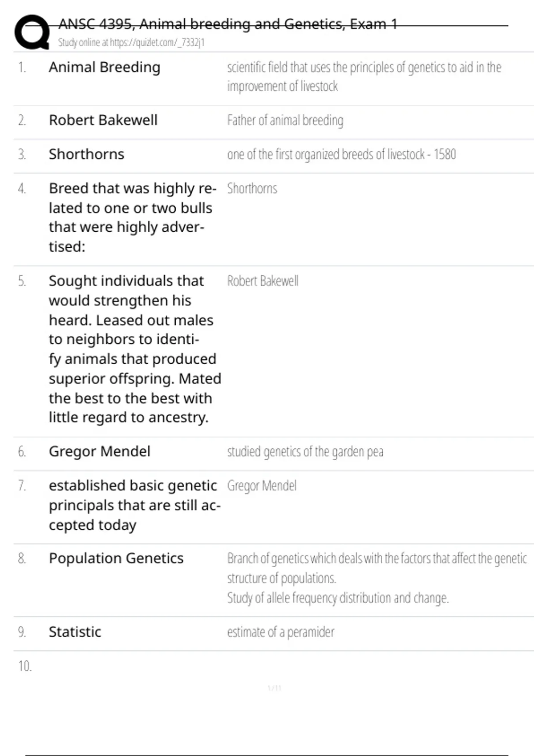Click the exam title heading text
Viewport: 534px width, 756px height.
[227, 24]
